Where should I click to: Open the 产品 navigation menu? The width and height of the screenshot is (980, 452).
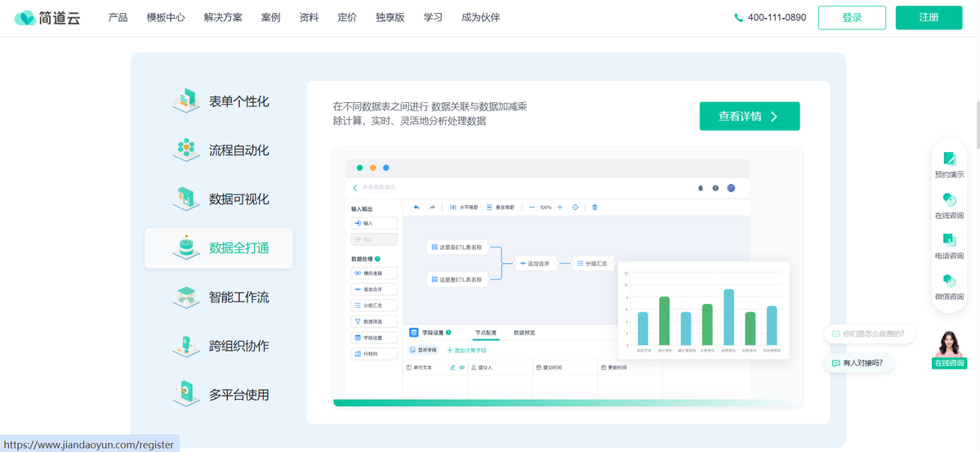pyautogui.click(x=118, y=17)
